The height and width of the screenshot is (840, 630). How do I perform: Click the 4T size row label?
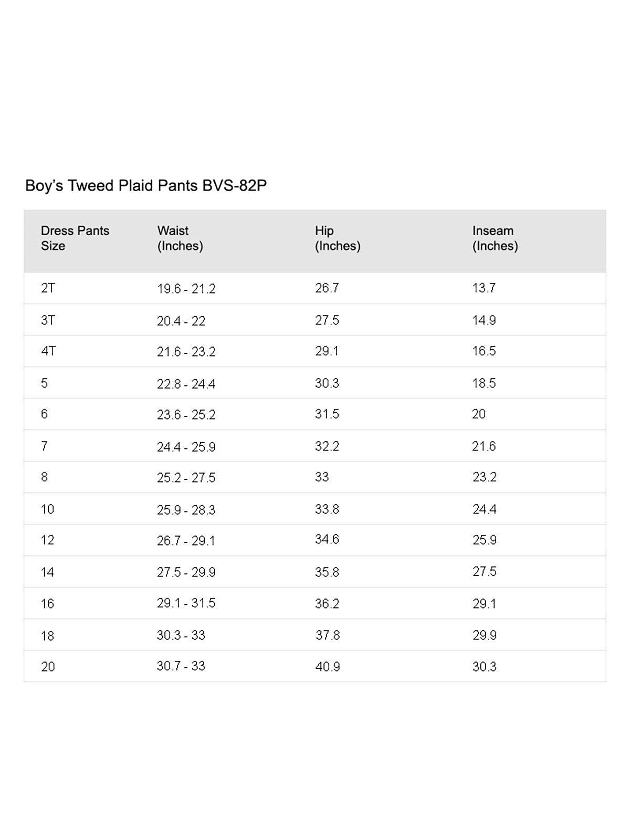[48, 351]
